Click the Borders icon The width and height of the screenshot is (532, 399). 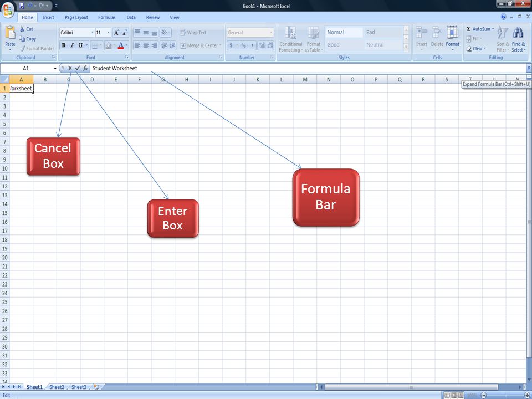click(95, 45)
